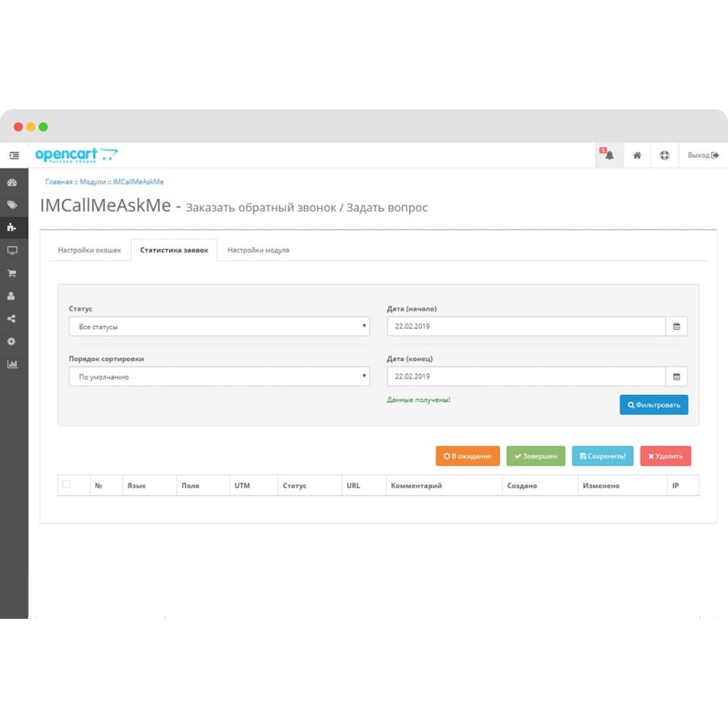728x728 pixels.
Task: Open the Главная breadcrumb link
Action: click(x=59, y=182)
